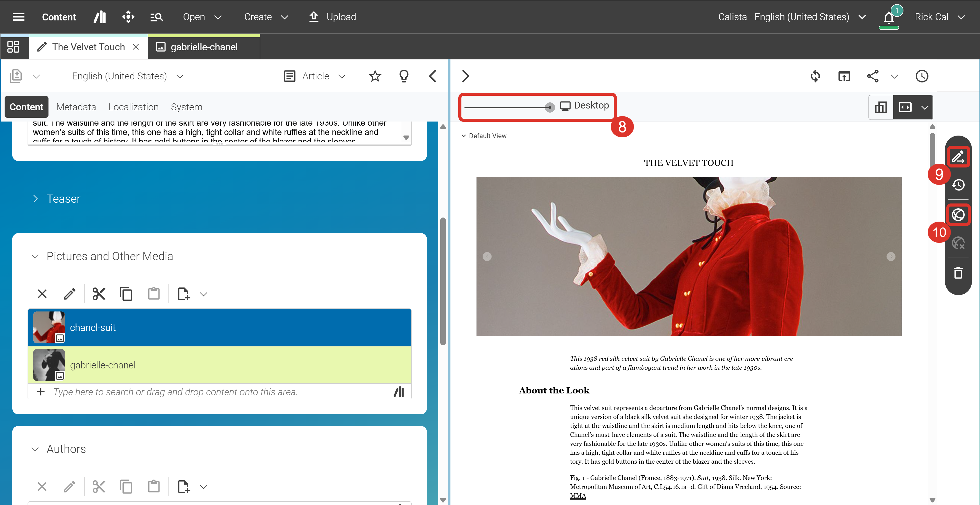
Task: Collapse the Pictures and Other Media section
Action: pos(35,256)
